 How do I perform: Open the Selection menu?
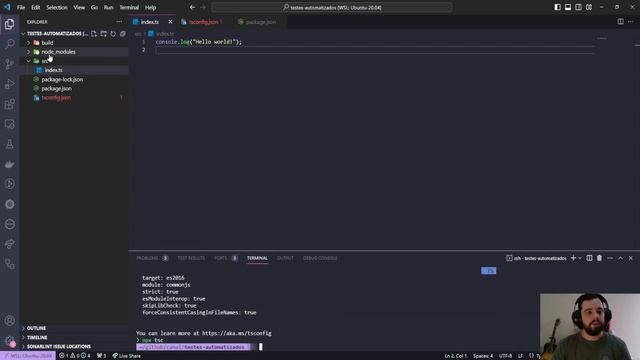pos(57,7)
